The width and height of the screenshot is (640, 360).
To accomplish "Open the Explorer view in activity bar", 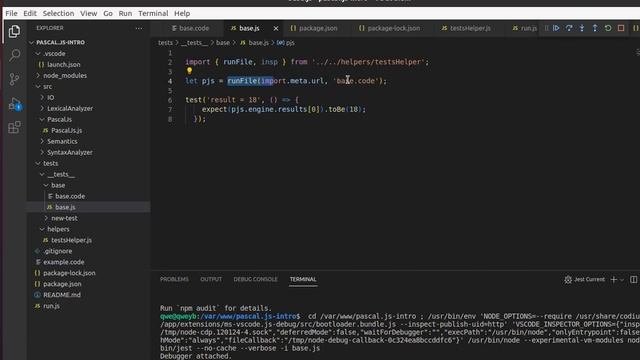I will point(14,31).
